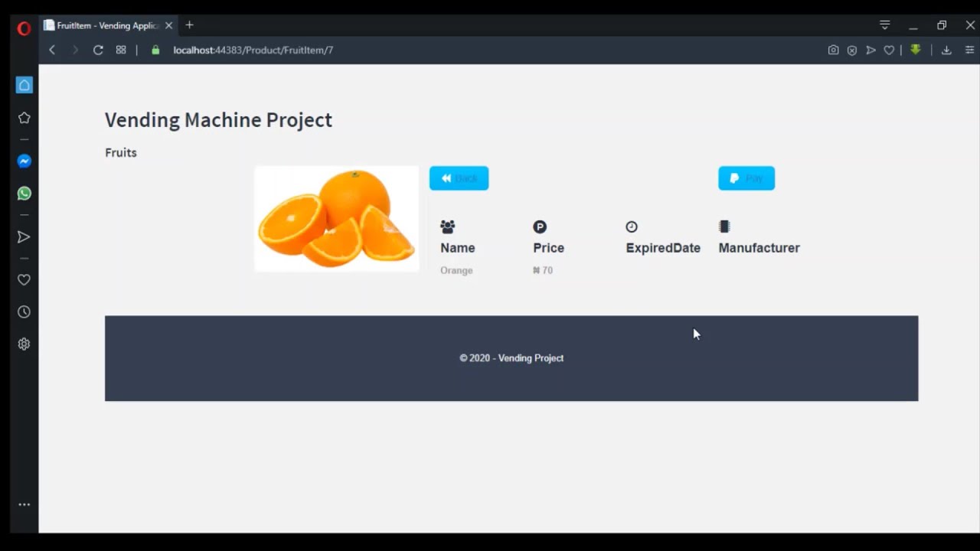Click the ExpiredDate column label

pyautogui.click(x=663, y=248)
